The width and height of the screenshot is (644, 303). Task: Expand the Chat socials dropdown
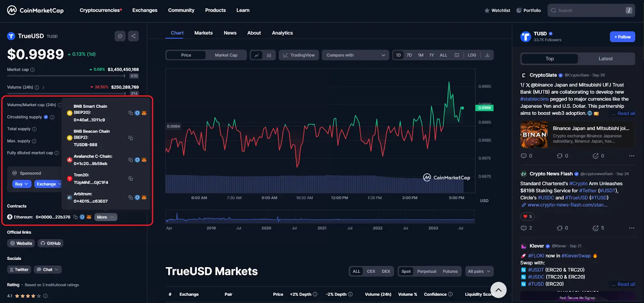(48, 270)
